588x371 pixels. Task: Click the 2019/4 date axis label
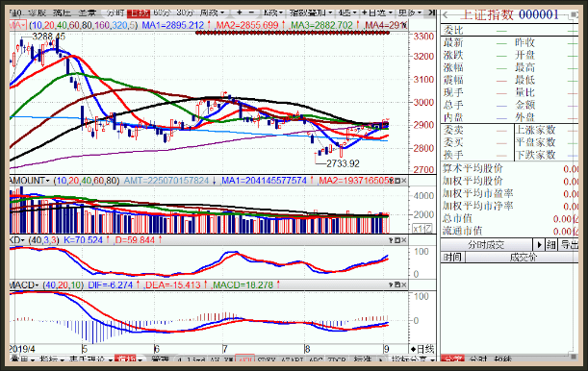[x=22, y=349]
